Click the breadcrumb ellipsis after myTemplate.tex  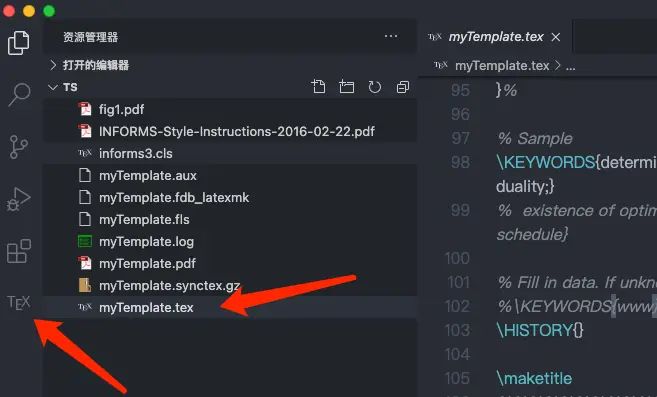(571, 66)
